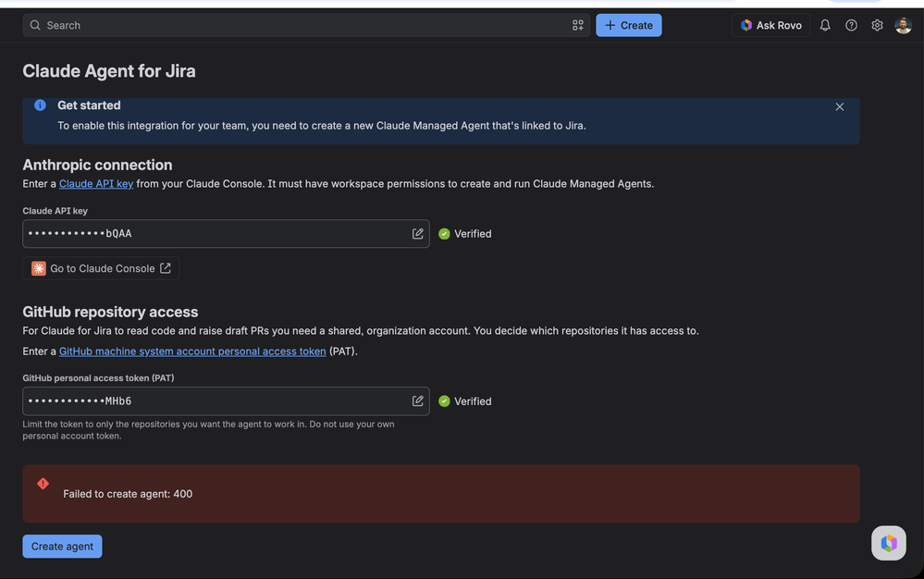Open GitHub machine system account personal access token link
This screenshot has width=924, height=579.
tap(192, 351)
